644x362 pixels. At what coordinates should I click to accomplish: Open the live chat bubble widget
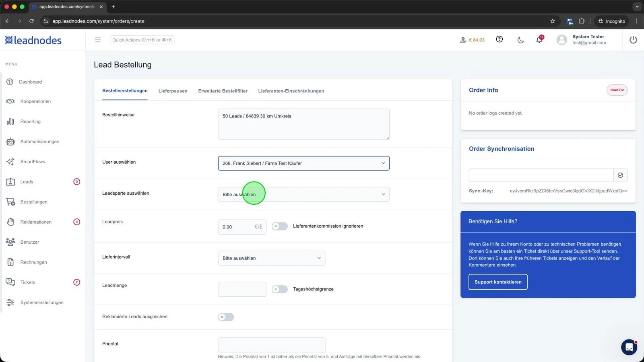point(629,347)
